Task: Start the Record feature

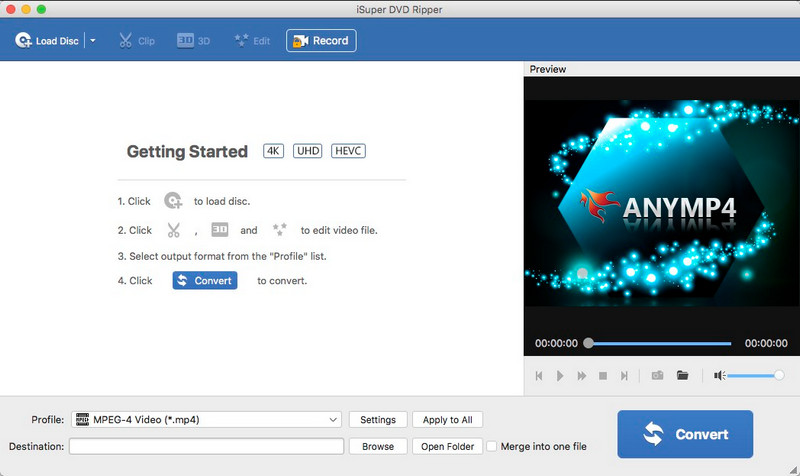Action: [321, 41]
